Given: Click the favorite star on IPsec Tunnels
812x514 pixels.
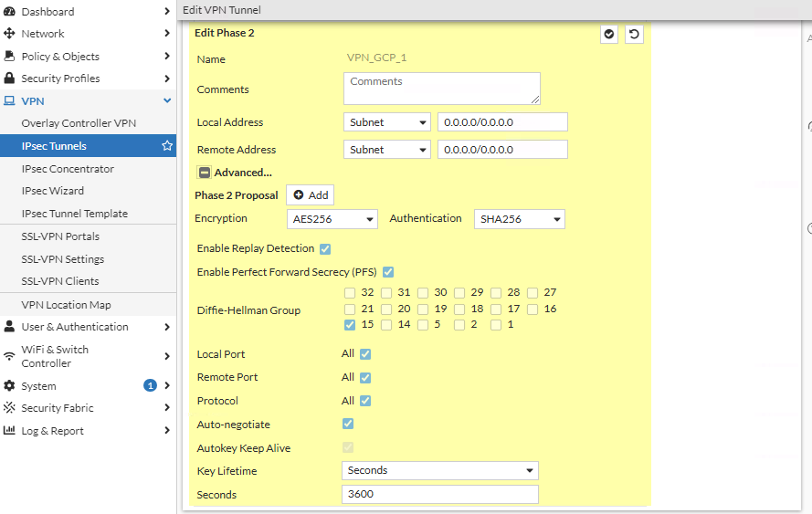Looking at the screenshot, I should tap(167, 145).
